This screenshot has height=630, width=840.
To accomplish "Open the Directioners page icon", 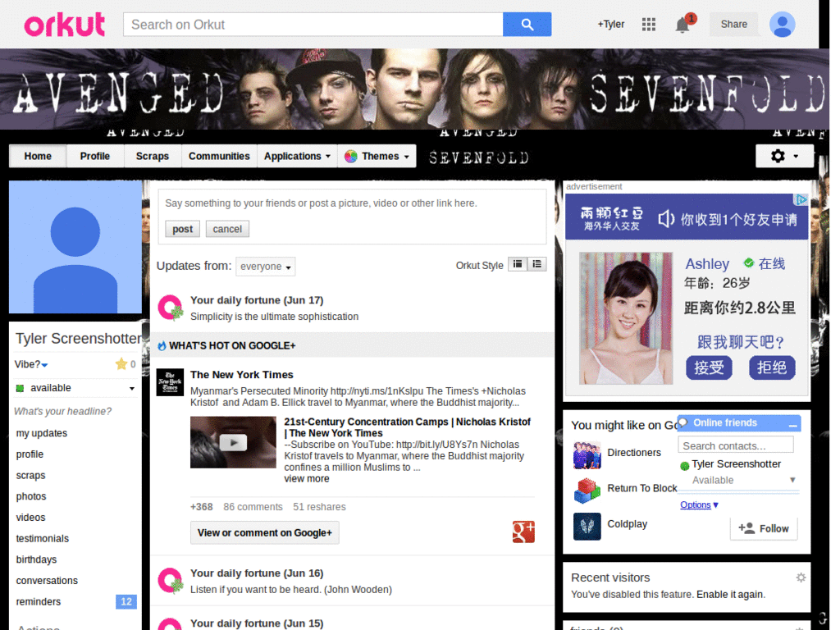I will click(587, 454).
